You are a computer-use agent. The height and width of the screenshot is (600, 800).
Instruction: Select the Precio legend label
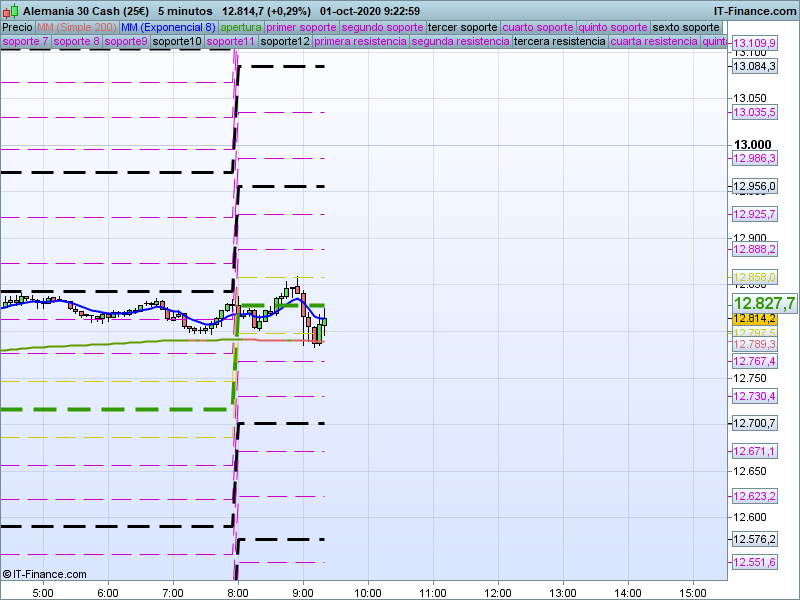coord(17,28)
